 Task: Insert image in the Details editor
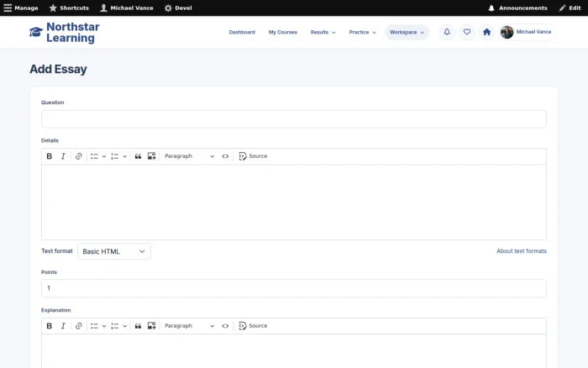point(151,156)
